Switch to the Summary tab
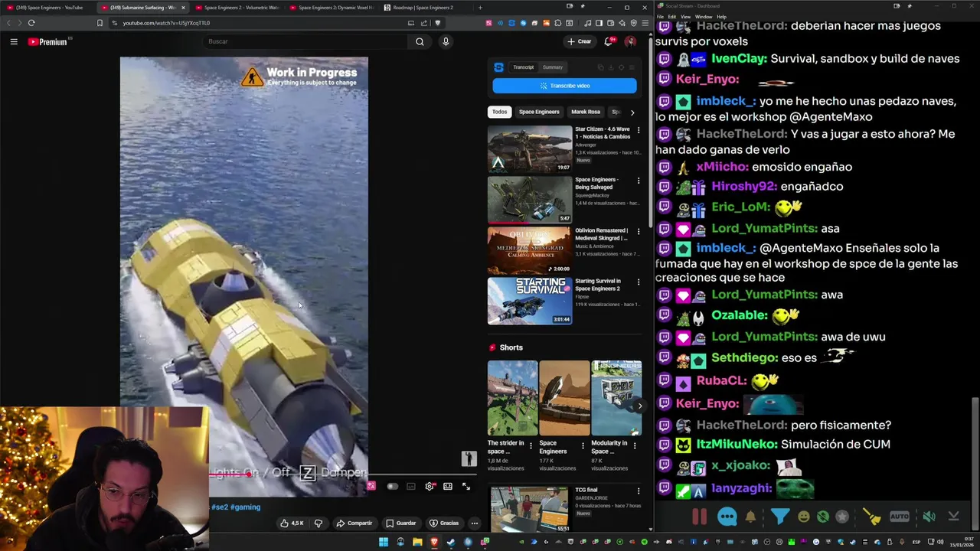Viewport: 980px width, 551px height. click(x=553, y=67)
